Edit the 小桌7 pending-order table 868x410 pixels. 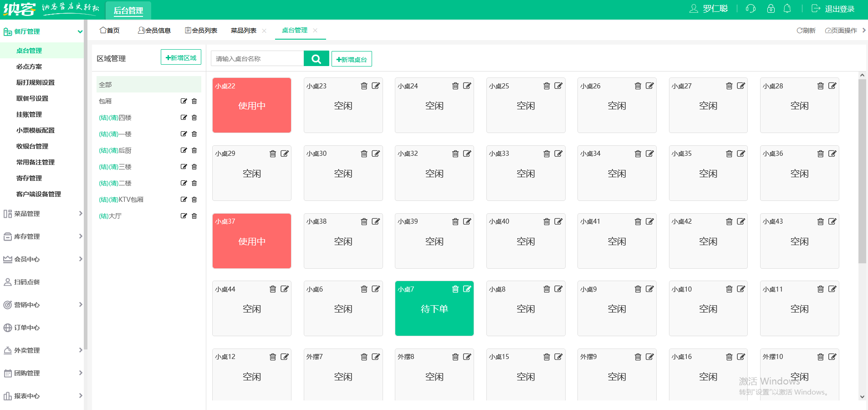point(467,289)
